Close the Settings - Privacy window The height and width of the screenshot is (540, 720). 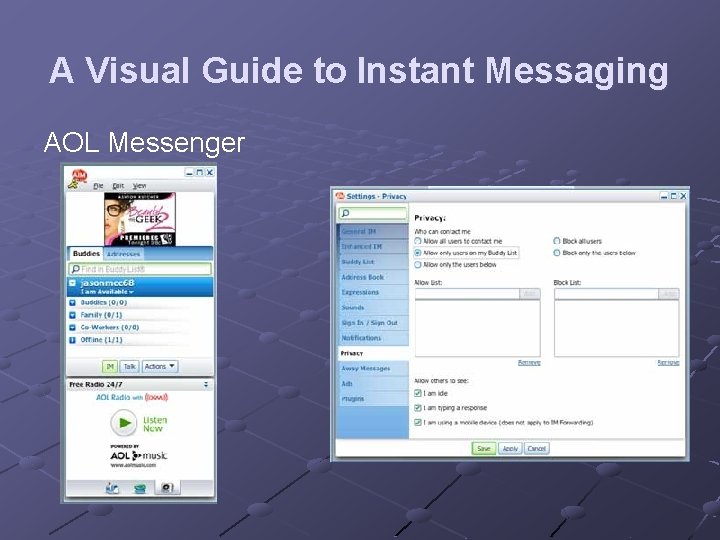(x=683, y=196)
